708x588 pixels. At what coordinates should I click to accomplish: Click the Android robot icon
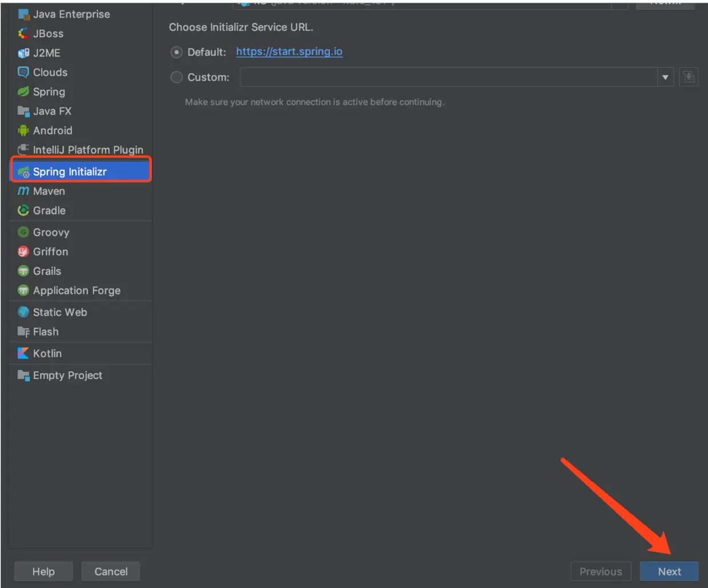tap(23, 131)
